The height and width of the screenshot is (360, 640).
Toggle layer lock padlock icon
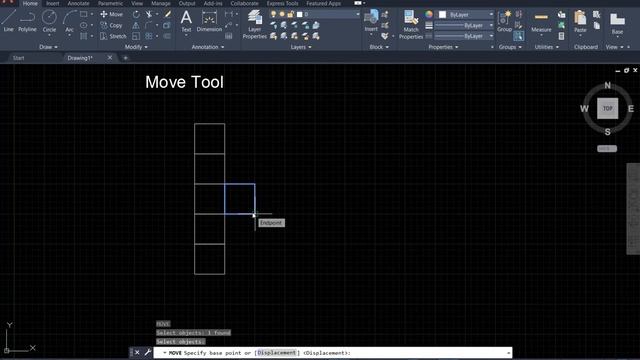[x=291, y=14]
